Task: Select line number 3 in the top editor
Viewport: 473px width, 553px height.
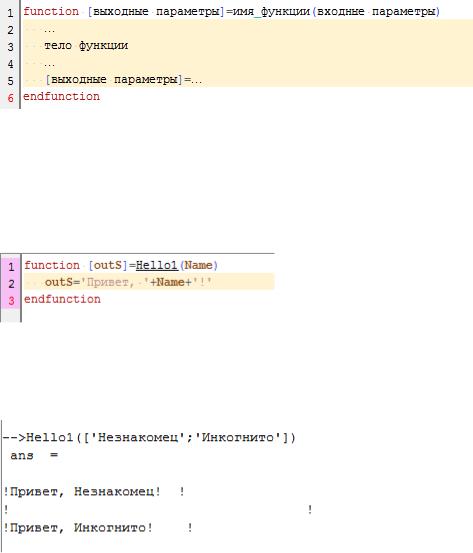Action: click(x=11, y=47)
